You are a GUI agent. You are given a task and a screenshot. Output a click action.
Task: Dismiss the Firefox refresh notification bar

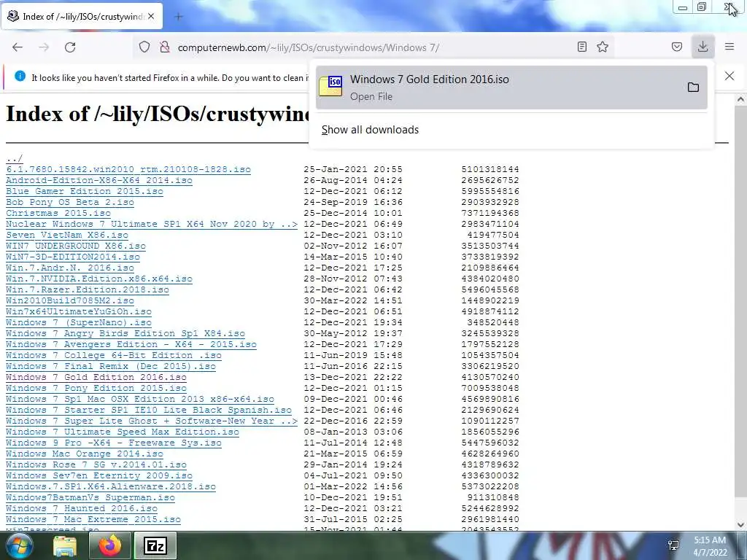[x=729, y=76]
